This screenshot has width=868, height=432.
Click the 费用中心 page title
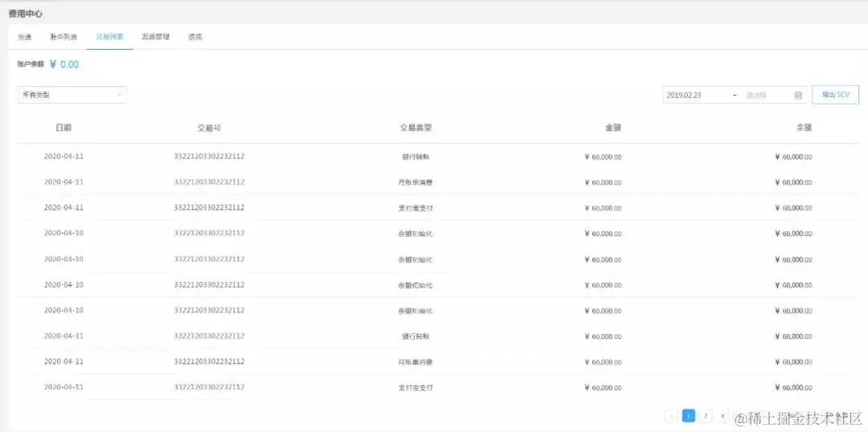point(25,14)
